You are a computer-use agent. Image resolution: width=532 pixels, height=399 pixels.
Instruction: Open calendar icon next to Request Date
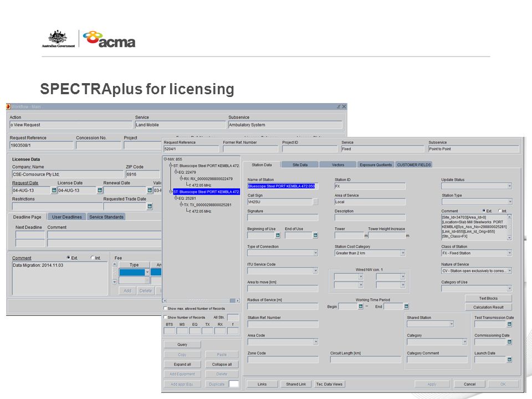tap(54, 190)
